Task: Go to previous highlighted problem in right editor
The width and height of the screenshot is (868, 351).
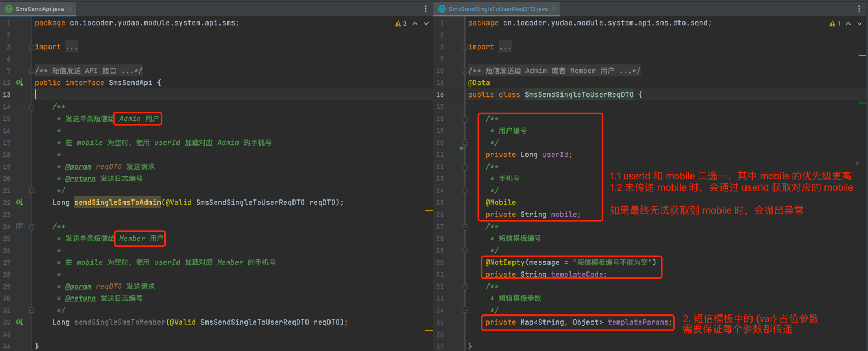Action: pos(848,23)
